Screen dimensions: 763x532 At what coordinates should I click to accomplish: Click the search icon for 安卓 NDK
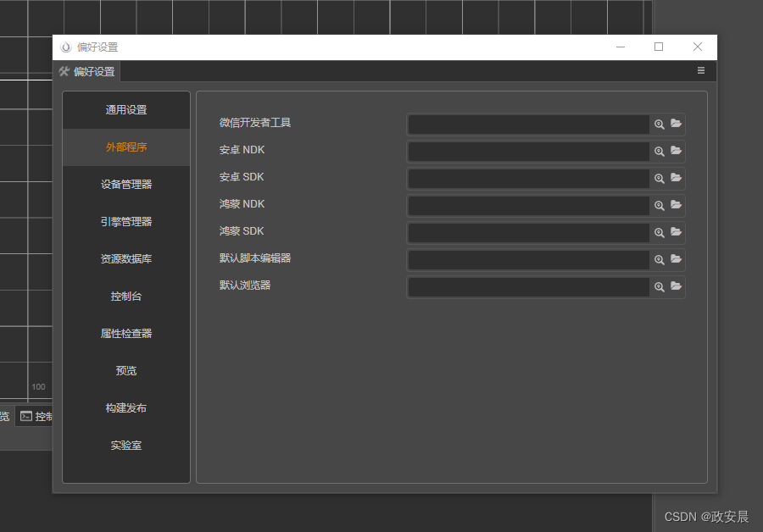(x=660, y=152)
